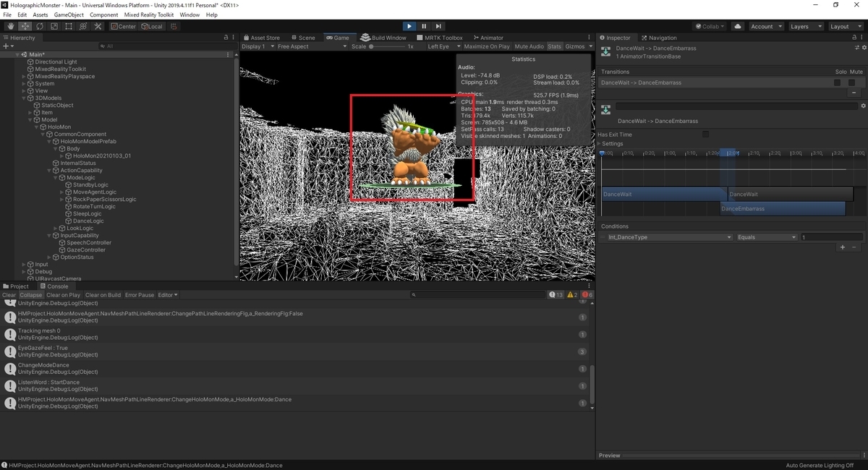Screen dimensions: 868x470
Task: Toggle Clear on Play in Console
Action: [x=64, y=295]
